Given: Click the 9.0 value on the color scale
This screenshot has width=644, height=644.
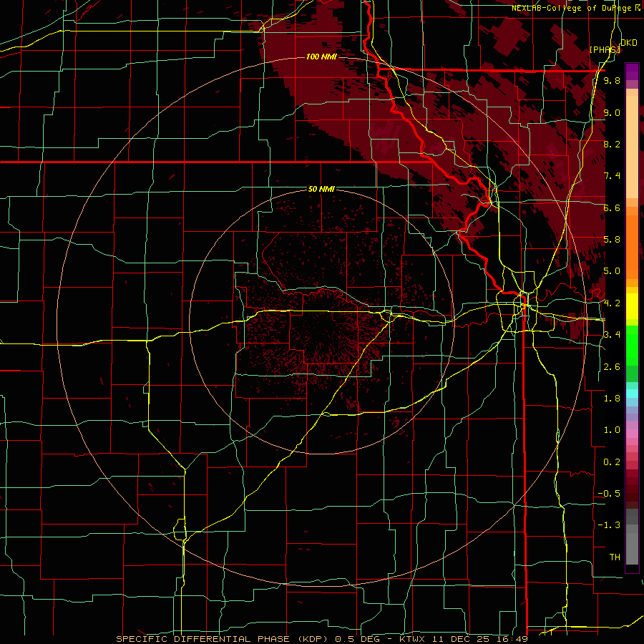Looking at the screenshot, I should 612,112.
